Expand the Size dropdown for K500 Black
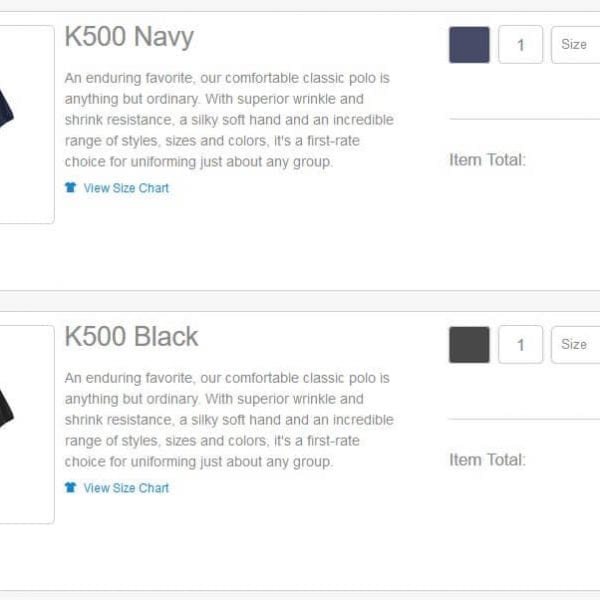Viewport: 600px width, 600px height. (576, 344)
